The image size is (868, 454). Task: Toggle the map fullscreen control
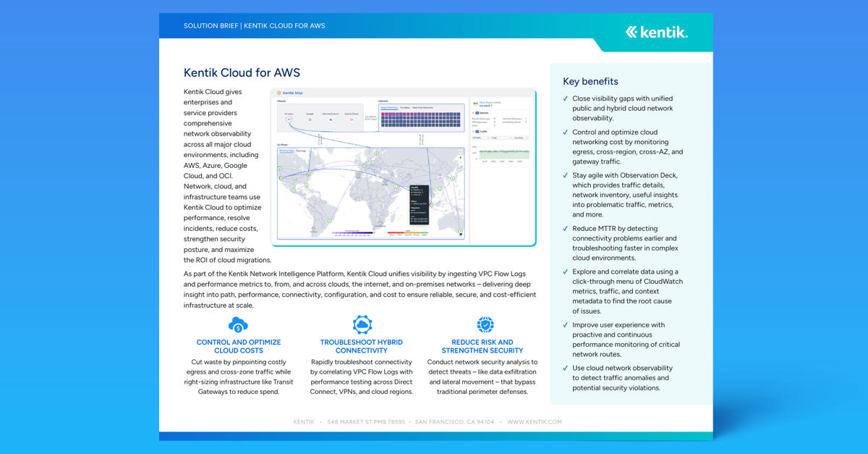459,151
